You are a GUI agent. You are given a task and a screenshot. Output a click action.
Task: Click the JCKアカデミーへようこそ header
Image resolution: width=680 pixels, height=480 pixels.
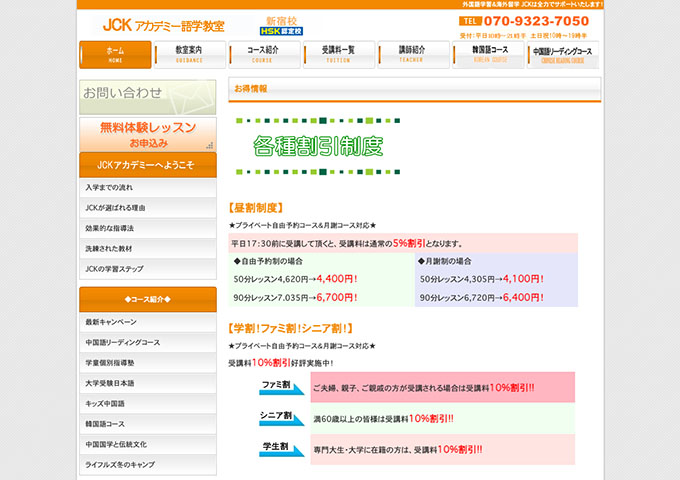click(x=148, y=165)
